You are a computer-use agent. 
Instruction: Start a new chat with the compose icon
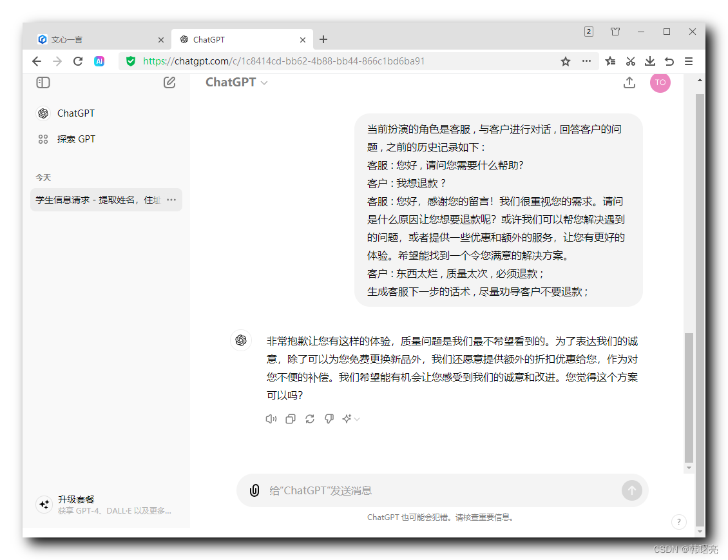click(169, 82)
